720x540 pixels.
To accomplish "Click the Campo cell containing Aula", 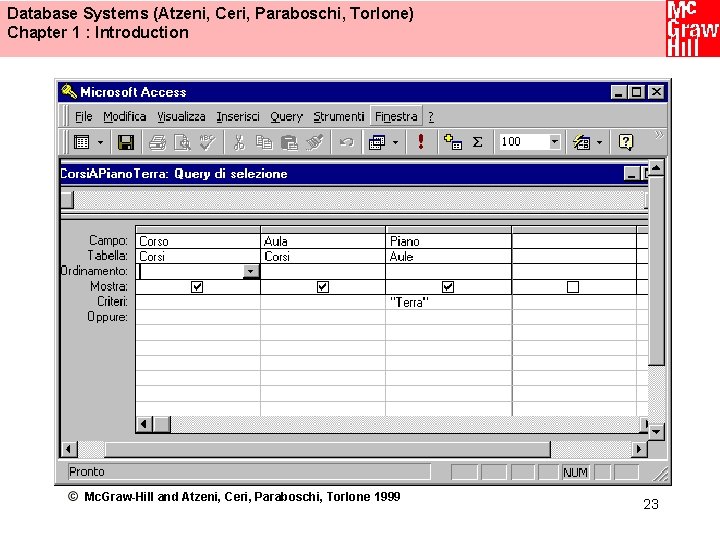I will coord(323,241).
